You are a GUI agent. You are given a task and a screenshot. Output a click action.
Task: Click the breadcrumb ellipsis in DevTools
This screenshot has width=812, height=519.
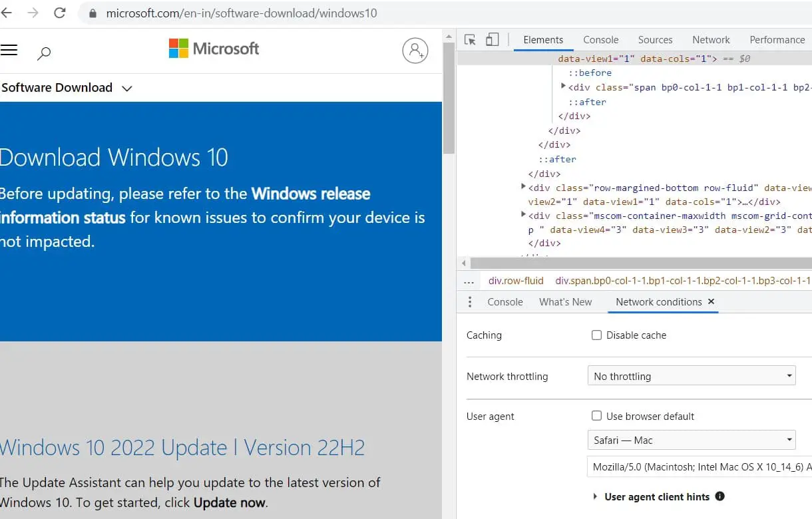(x=469, y=281)
